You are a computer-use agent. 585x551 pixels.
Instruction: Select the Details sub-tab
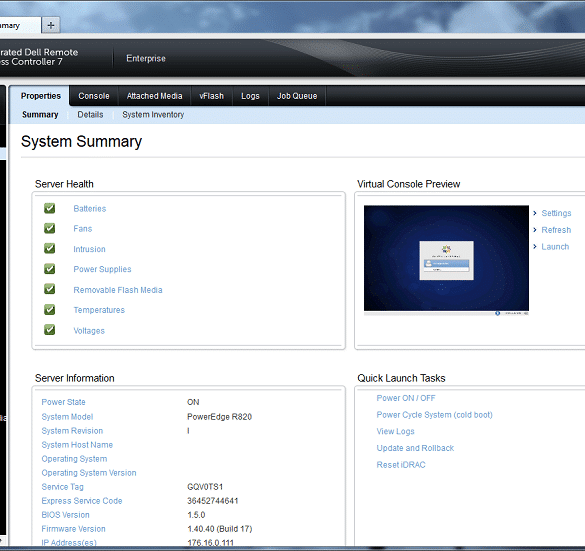click(x=90, y=115)
